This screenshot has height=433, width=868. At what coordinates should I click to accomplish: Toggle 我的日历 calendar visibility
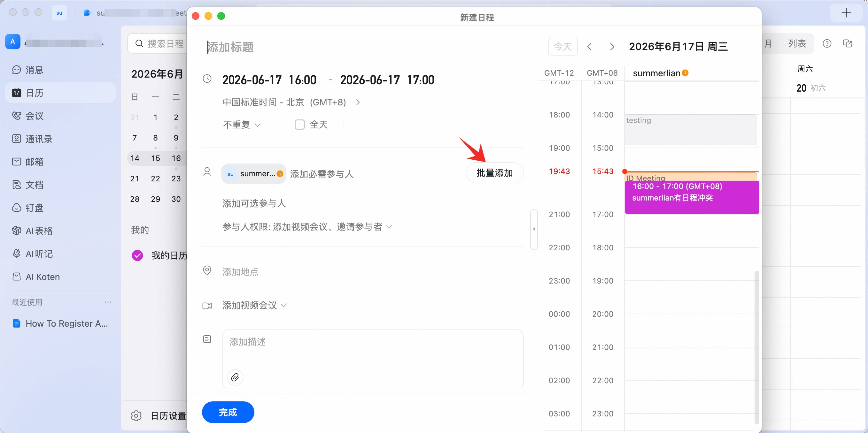(x=137, y=255)
